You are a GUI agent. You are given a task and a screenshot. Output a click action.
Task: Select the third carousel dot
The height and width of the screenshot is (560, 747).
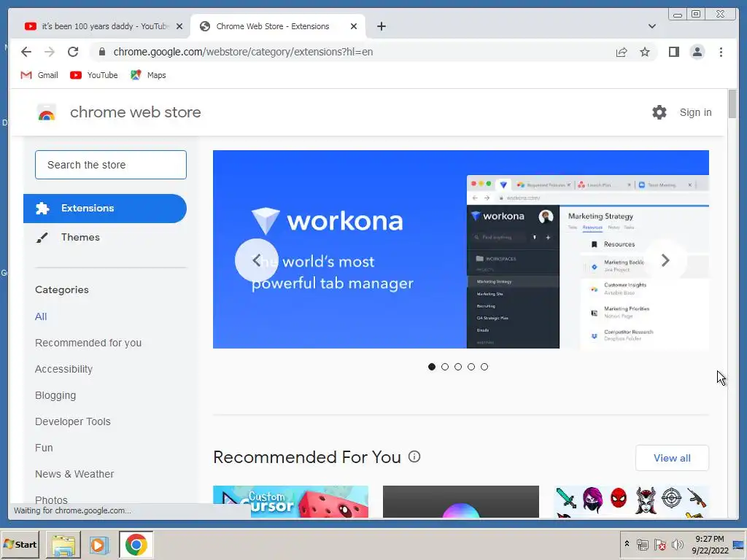(x=458, y=367)
